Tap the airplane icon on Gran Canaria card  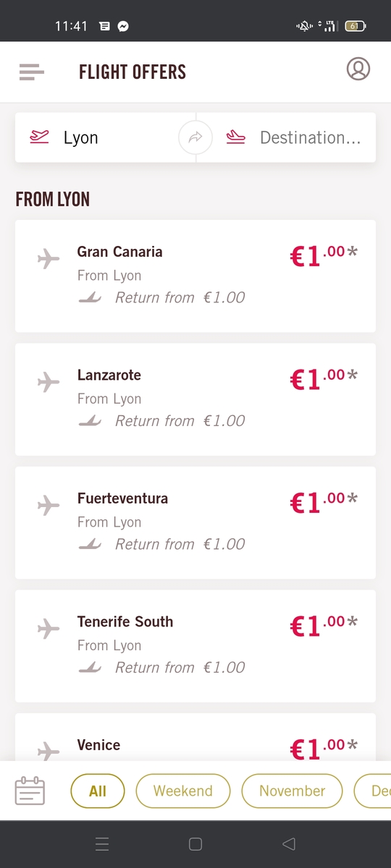(x=49, y=258)
